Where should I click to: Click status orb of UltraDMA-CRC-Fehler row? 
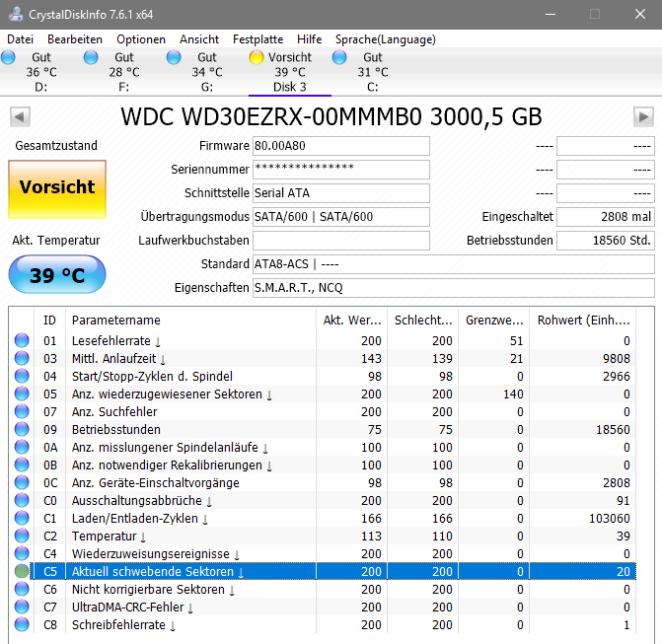[22, 607]
